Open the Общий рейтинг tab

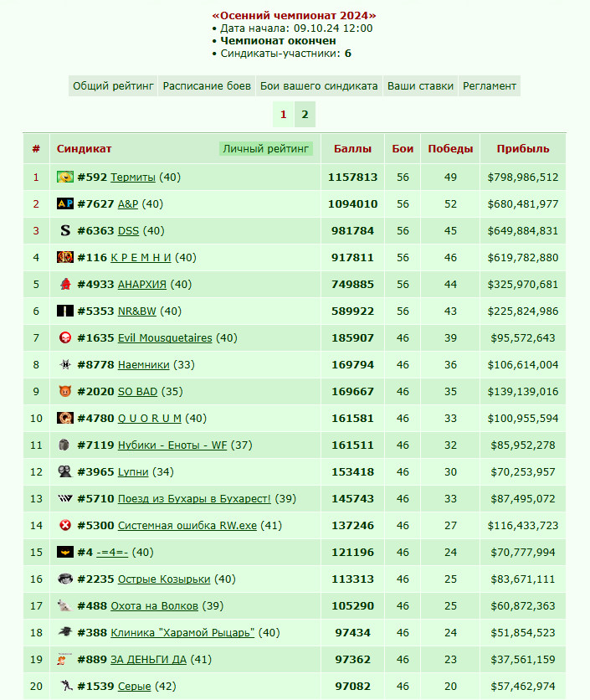pos(113,86)
